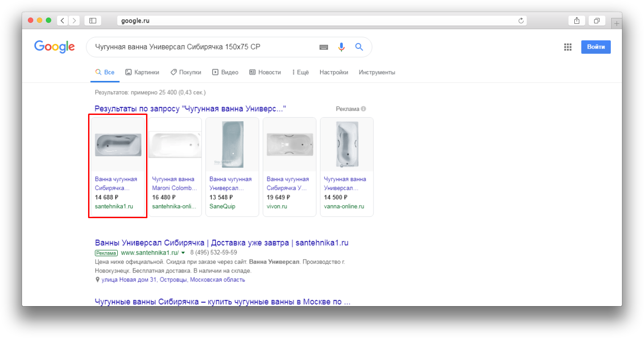Viewport: 644px width, 338px height.
Task: Switch to the Видео tab
Action: click(x=225, y=72)
